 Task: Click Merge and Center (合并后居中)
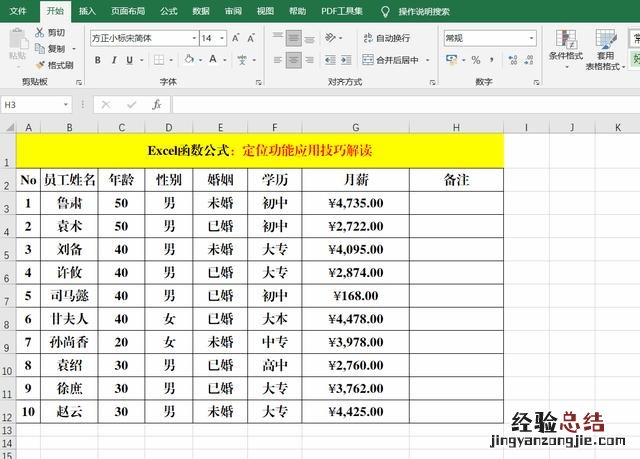[390, 60]
